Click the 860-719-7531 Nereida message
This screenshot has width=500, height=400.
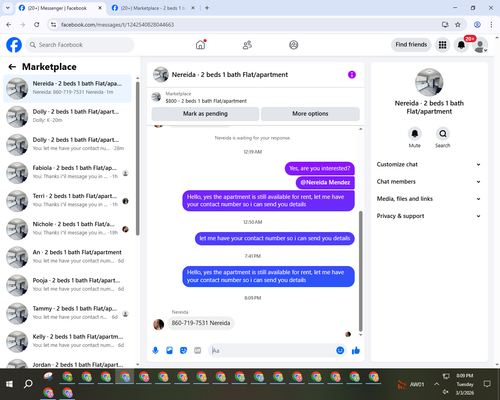tap(201, 323)
